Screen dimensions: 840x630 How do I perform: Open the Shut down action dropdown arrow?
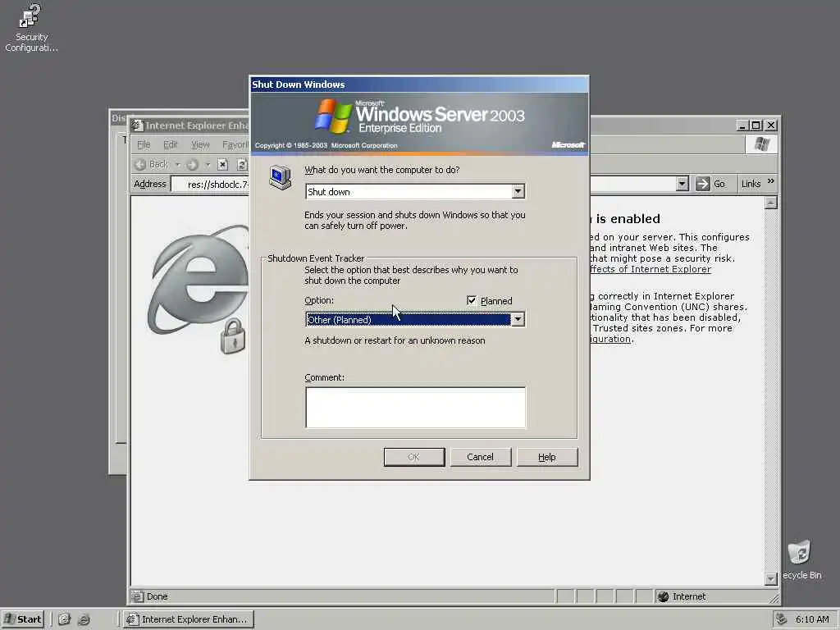[518, 192]
